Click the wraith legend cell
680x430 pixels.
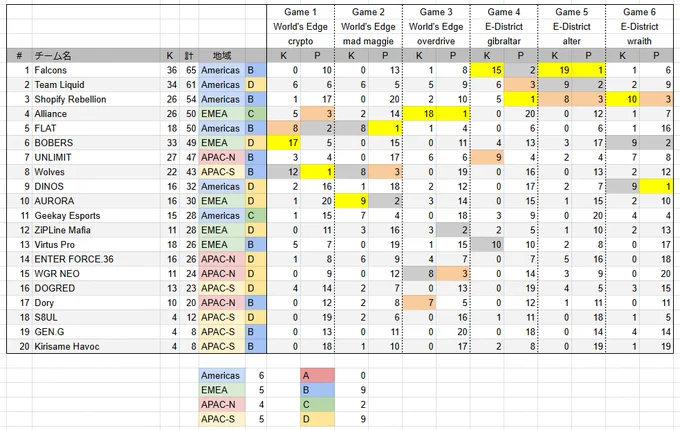639,41
